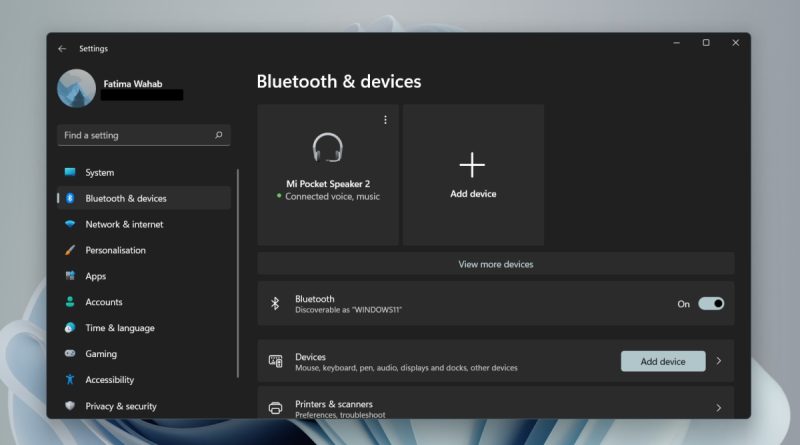Click View more devices
The height and width of the screenshot is (445, 800).
tap(495, 264)
